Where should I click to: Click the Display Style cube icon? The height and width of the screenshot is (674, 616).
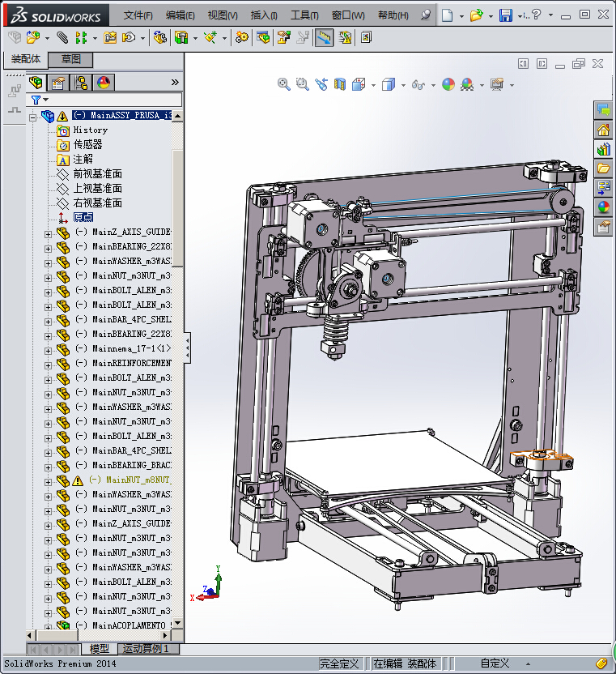coord(389,83)
